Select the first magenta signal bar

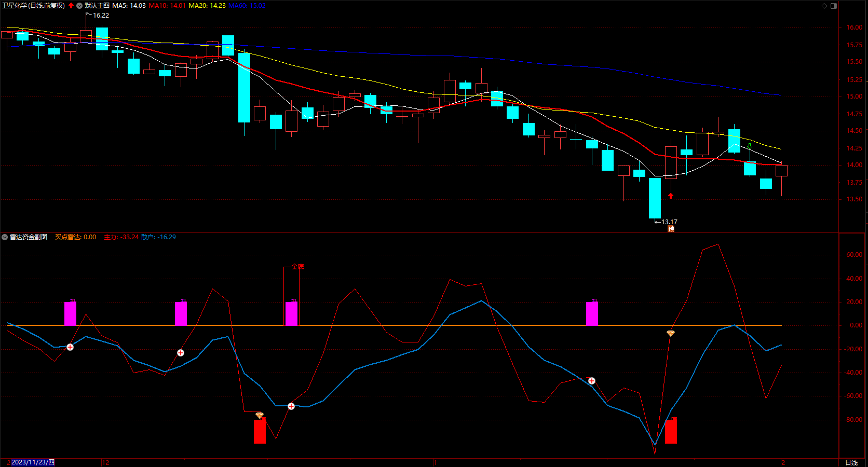[x=70, y=313]
